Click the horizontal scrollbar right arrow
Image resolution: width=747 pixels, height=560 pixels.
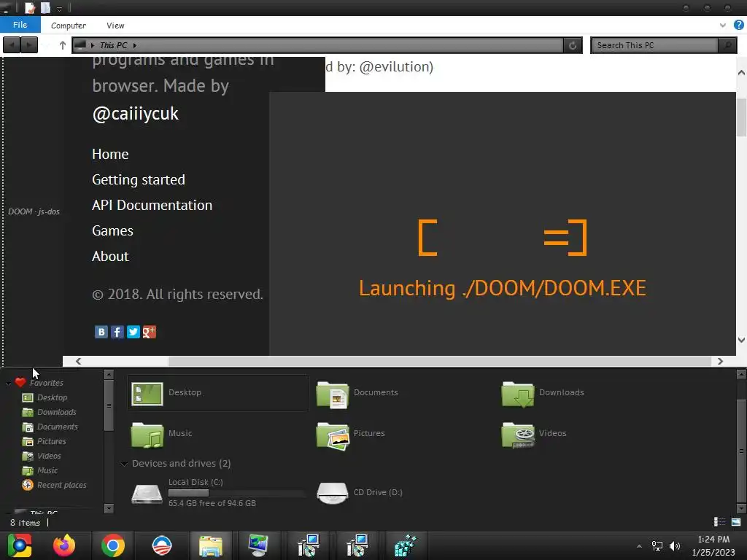[720, 362]
